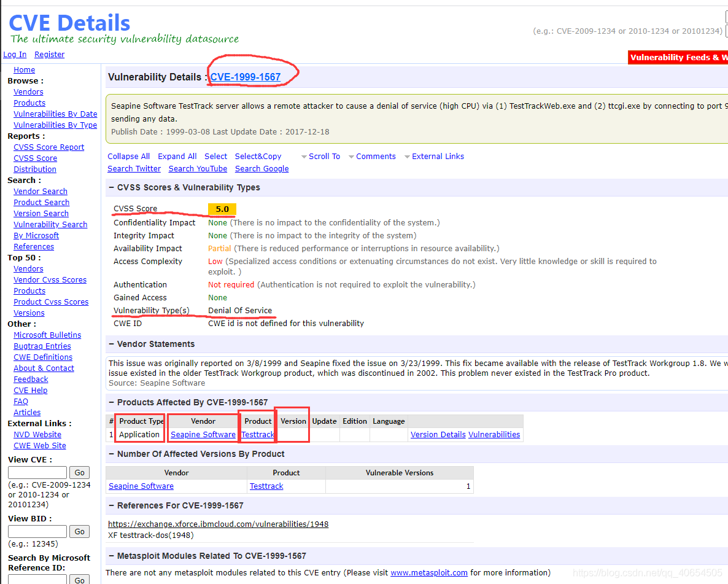Open Vulnerabilities By Date
Image resolution: width=728 pixels, height=584 pixels.
pyautogui.click(x=55, y=114)
